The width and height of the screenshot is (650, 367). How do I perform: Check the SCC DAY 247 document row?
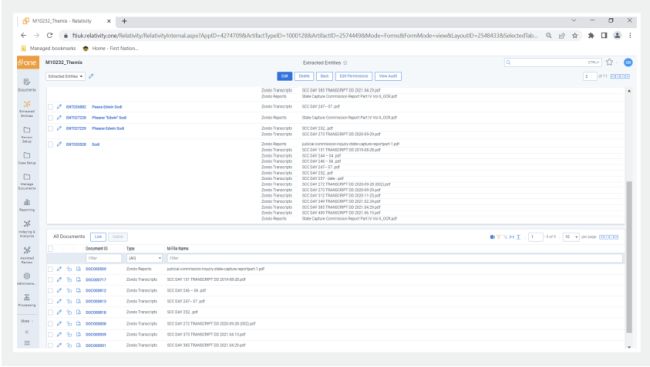pyautogui.click(x=51, y=301)
